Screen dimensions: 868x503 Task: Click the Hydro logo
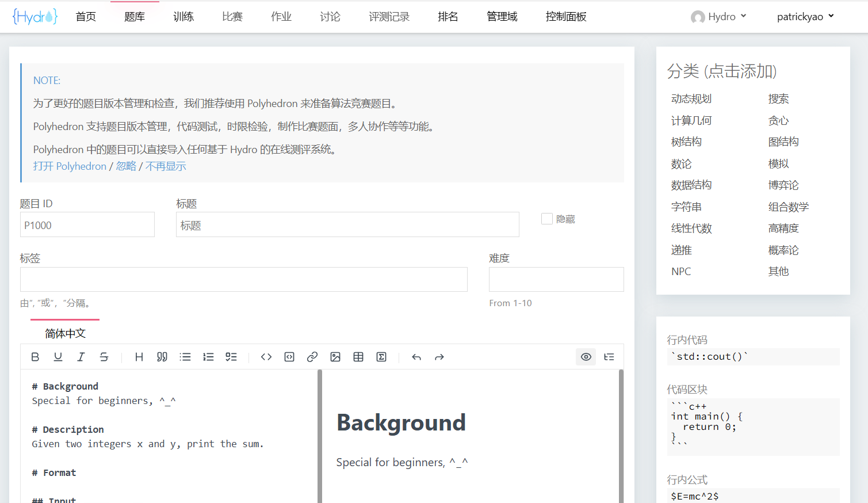point(35,16)
